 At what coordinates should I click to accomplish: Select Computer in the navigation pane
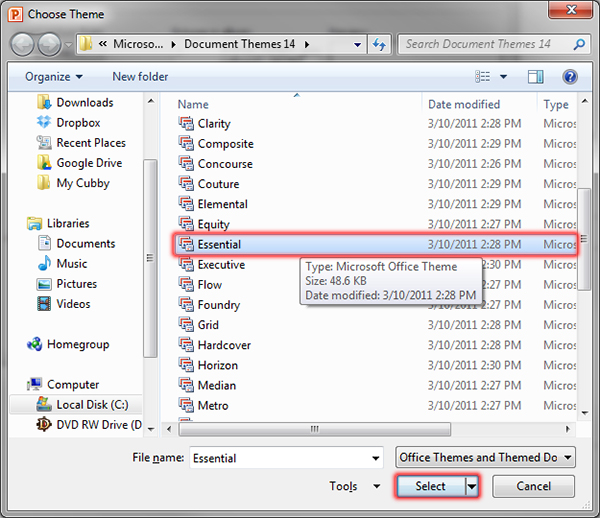coord(63,384)
